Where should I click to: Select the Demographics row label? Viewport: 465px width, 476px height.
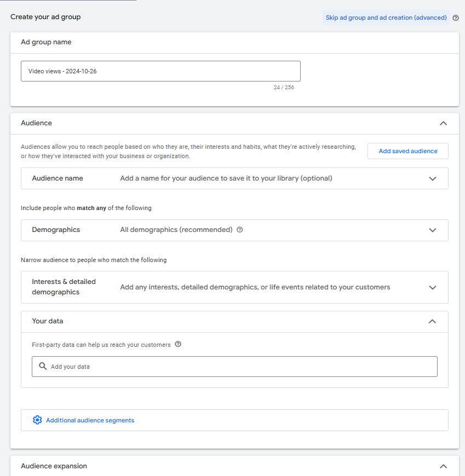coord(56,230)
